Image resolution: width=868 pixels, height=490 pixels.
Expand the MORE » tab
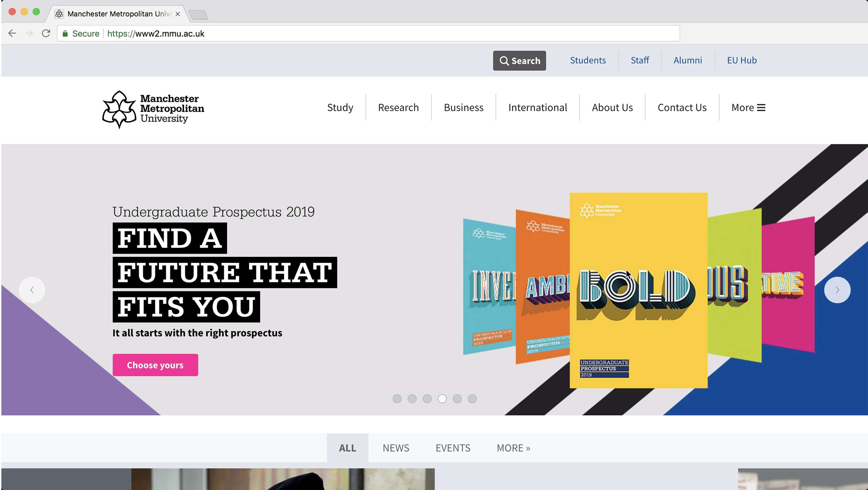point(513,448)
